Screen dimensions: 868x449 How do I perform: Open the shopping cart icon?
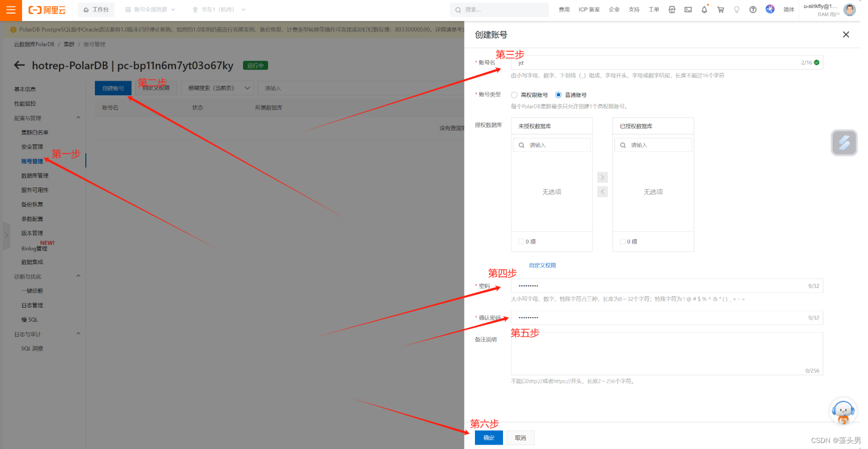tap(720, 10)
